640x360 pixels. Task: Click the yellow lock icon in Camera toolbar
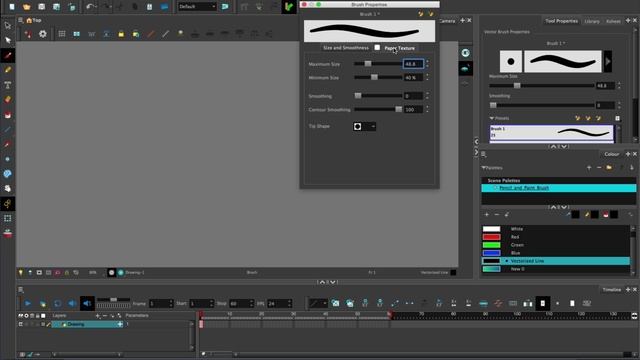click(x=121, y=34)
